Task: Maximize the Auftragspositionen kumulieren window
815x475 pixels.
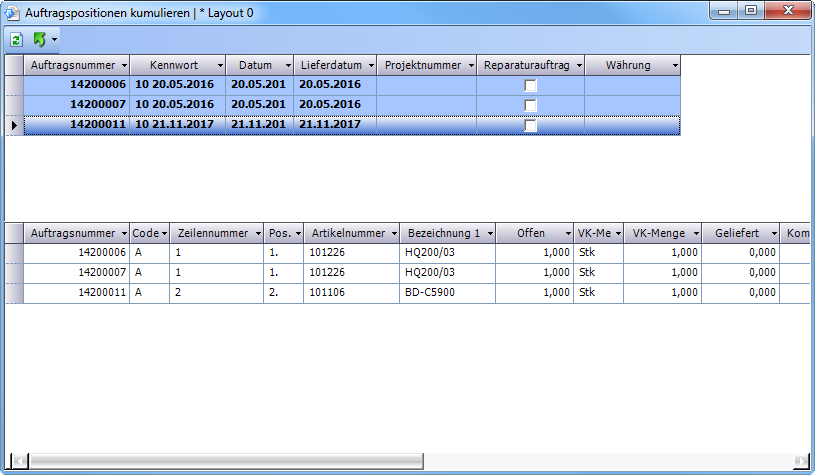Action: tap(750, 11)
